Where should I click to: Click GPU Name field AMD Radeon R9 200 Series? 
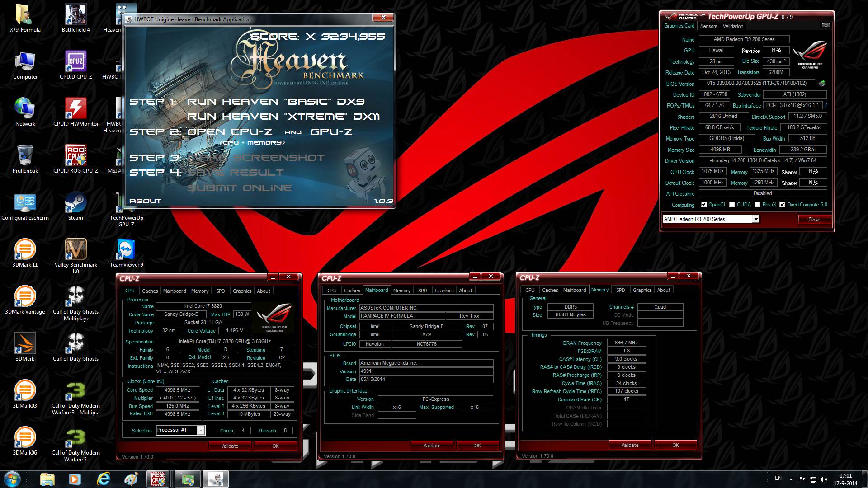coord(744,39)
